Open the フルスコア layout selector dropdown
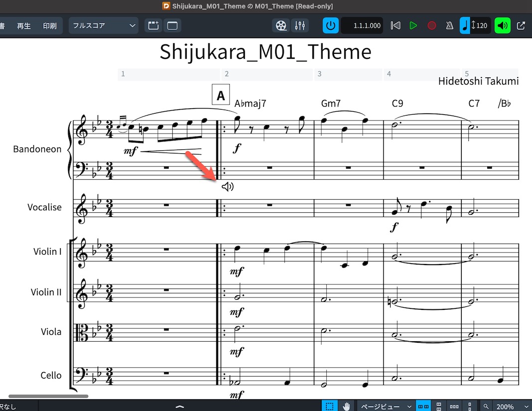Viewport: 532px width, 411px height. (104, 25)
